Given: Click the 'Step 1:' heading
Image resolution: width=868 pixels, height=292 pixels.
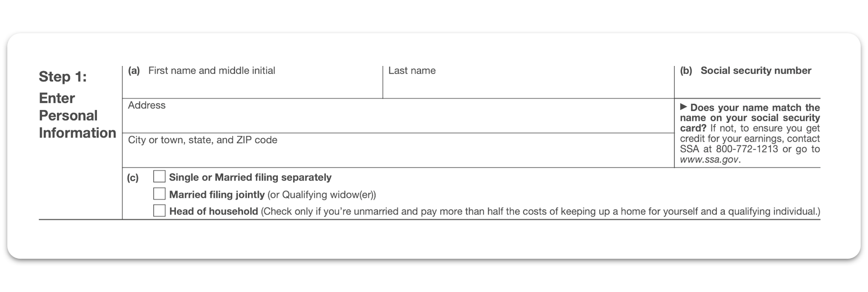Looking at the screenshot, I should (63, 77).
